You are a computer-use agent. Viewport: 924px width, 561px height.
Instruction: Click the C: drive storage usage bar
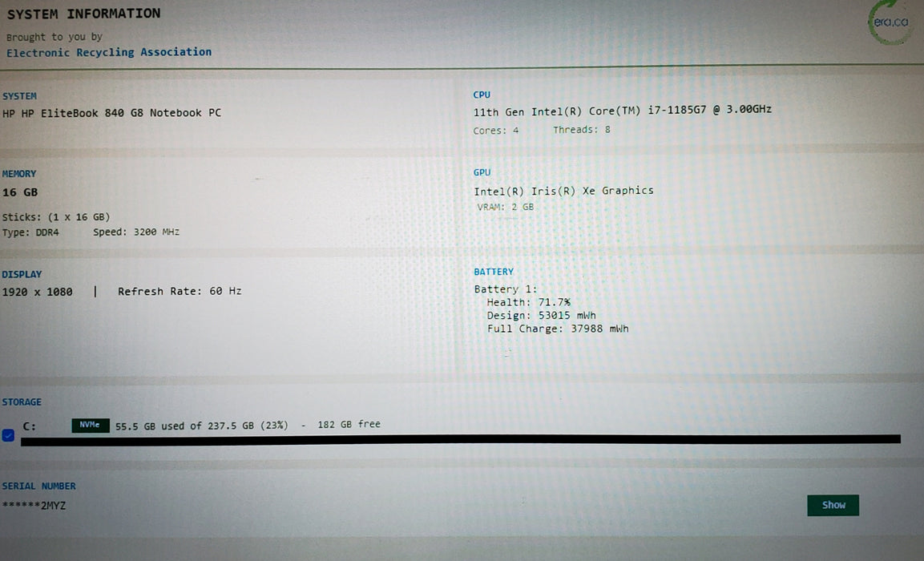coord(461,440)
